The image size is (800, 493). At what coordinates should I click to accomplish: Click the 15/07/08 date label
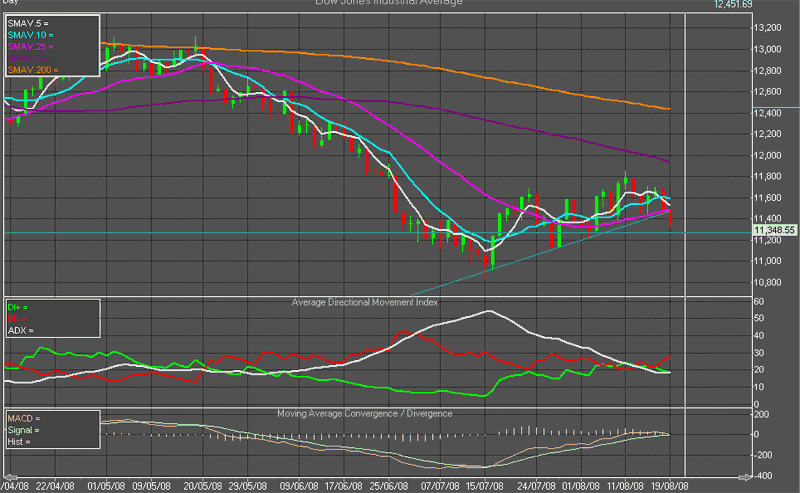484,486
